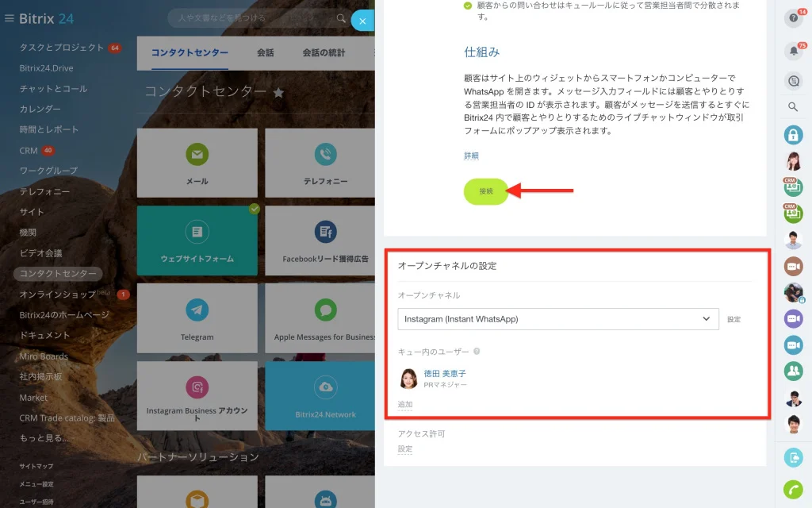The height and width of the screenshot is (508, 812).
Task: Open カレンダー in left menu
Action: coord(40,109)
